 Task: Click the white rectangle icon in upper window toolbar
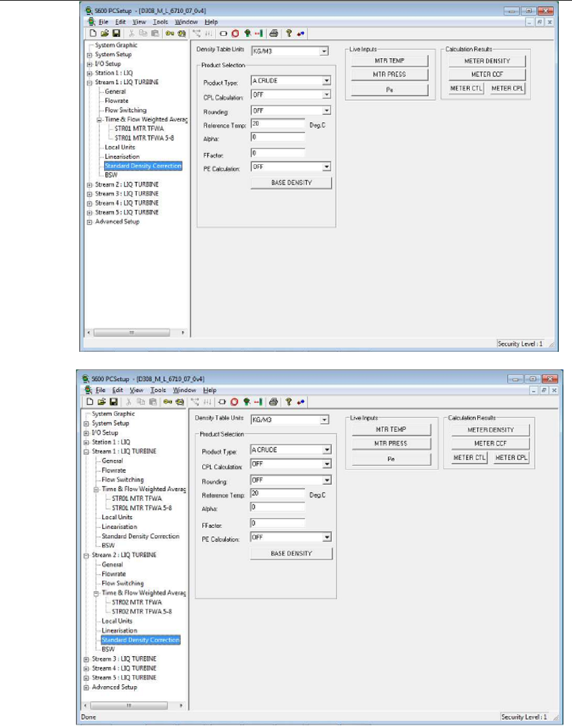point(224,33)
